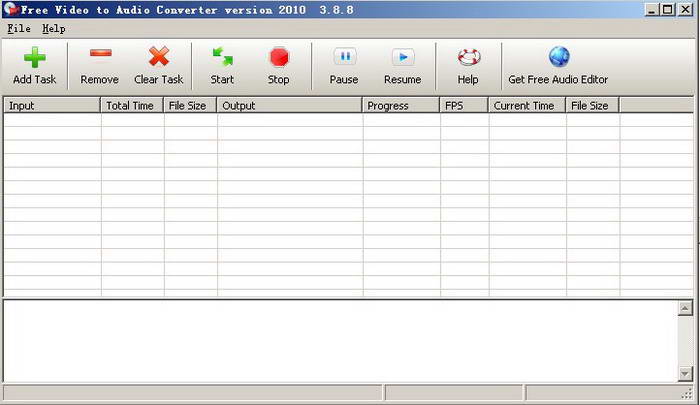
Task: Click inside the empty log text area
Action: [x=340, y=341]
